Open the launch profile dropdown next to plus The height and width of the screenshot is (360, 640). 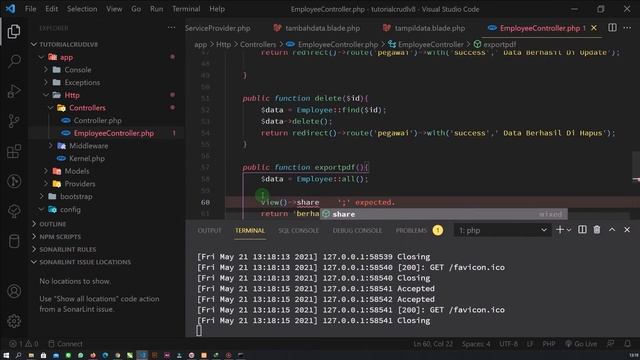569,230
